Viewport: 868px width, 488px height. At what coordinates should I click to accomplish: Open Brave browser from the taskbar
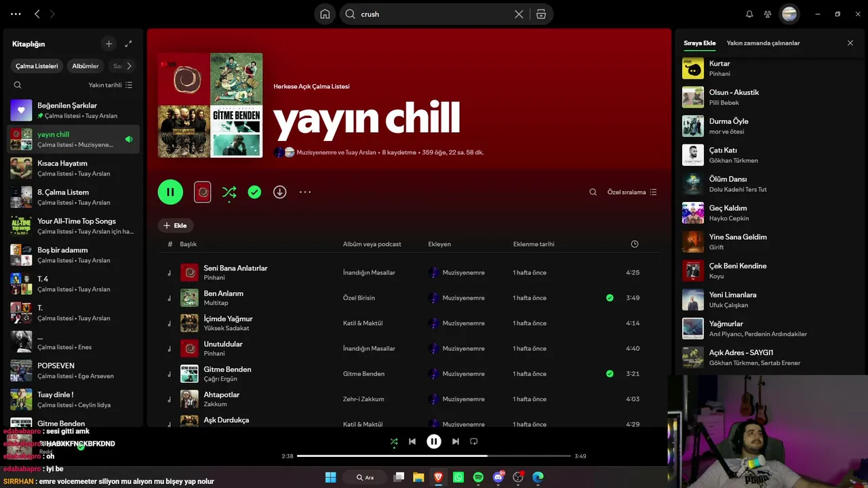[438, 478]
